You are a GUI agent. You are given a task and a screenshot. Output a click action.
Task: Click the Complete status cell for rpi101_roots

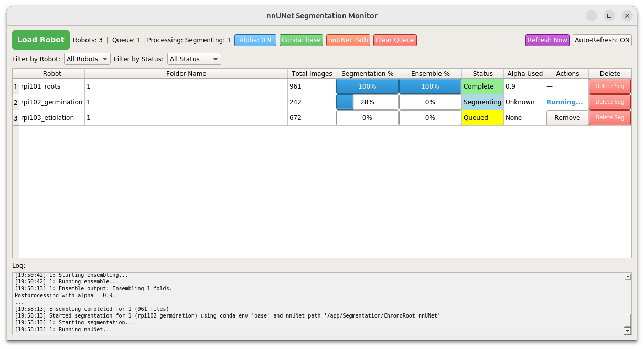pyautogui.click(x=481, y=86)
